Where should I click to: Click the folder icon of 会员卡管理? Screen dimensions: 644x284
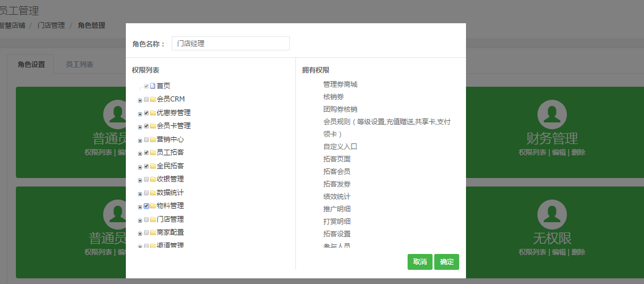153,126
